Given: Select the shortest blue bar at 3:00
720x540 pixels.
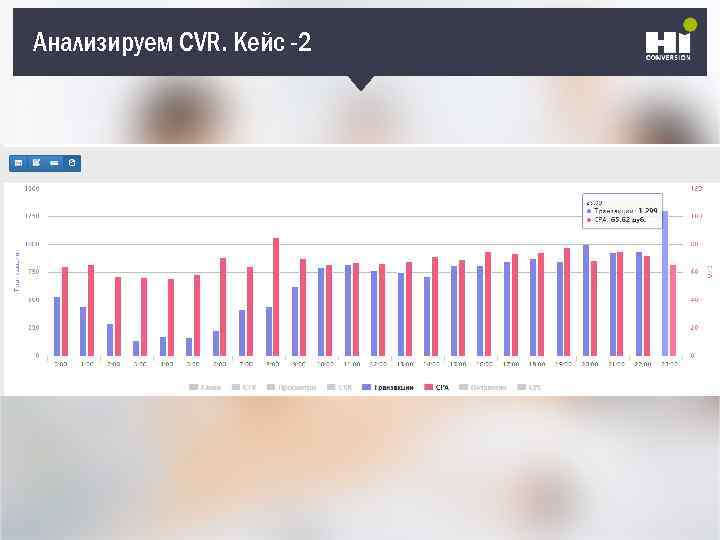Looking at the screenshot, I should (x=136, y=348).
